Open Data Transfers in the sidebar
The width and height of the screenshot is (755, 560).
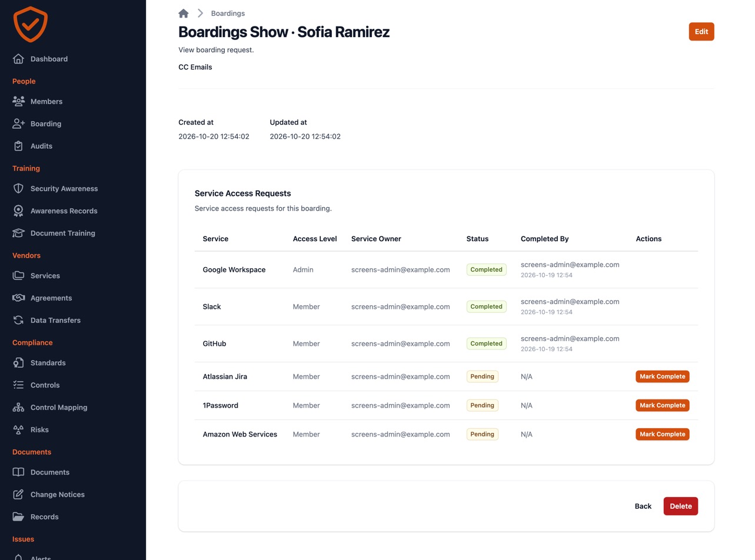[x=55, y=320]
